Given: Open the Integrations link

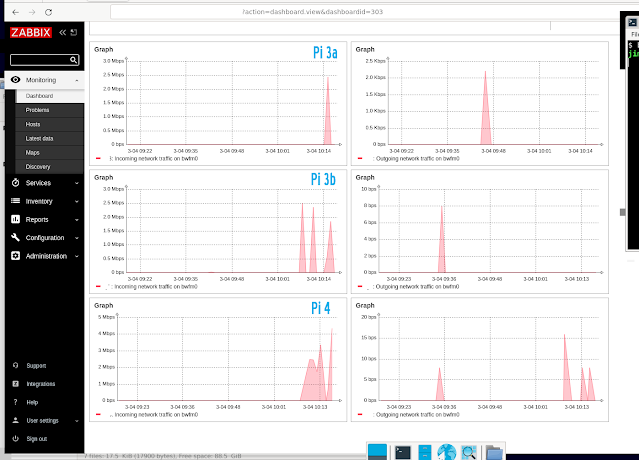Looking at the screenshot, I should (41, 384).
